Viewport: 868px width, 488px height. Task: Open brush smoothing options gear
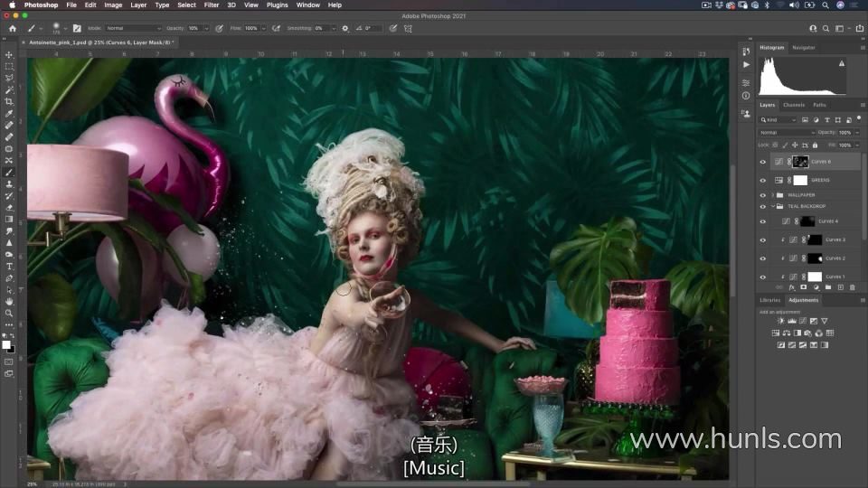(x=344, y=28)
